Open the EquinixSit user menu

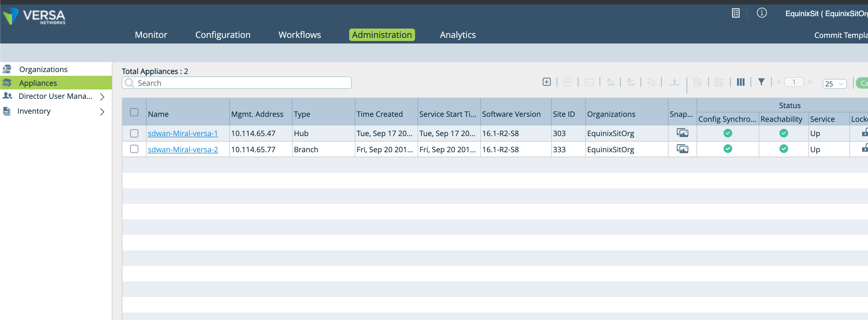point(826,13)
